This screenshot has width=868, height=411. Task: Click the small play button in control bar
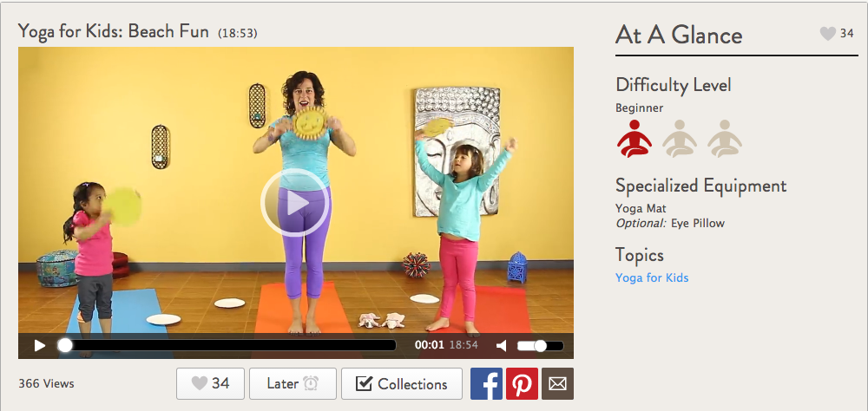(39, 346)
